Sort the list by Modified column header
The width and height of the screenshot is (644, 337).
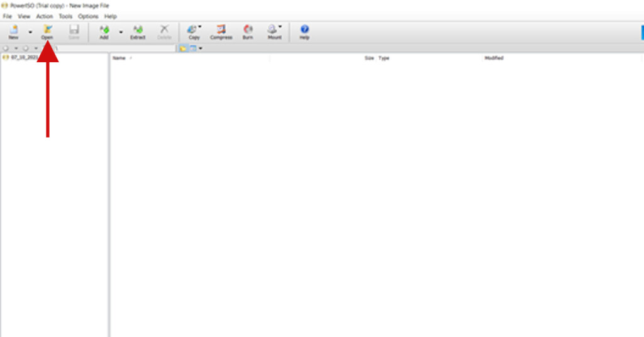494,58
